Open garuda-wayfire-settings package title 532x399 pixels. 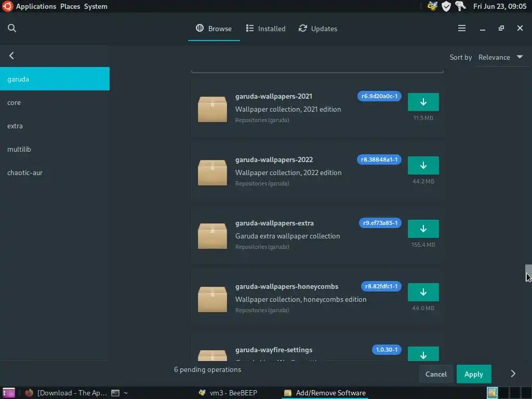click(273, 350)
